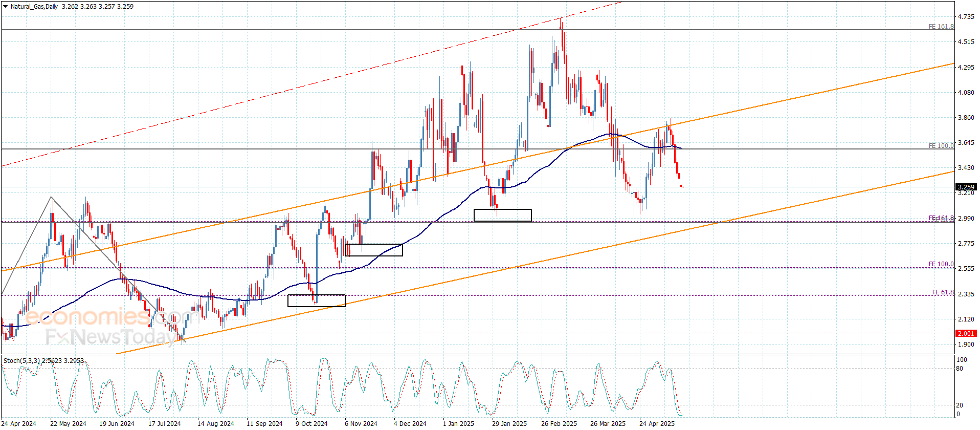Image resolution: width=980 pixels, height=430 pixels.
Task: Click the 3.860 price axis value
Action: point(966,118)
